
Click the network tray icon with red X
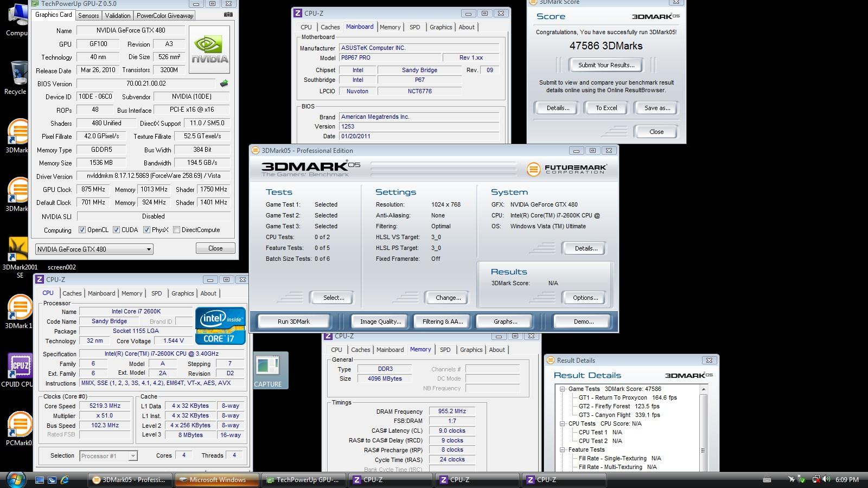pyautogui.click(x=816, y=479)
